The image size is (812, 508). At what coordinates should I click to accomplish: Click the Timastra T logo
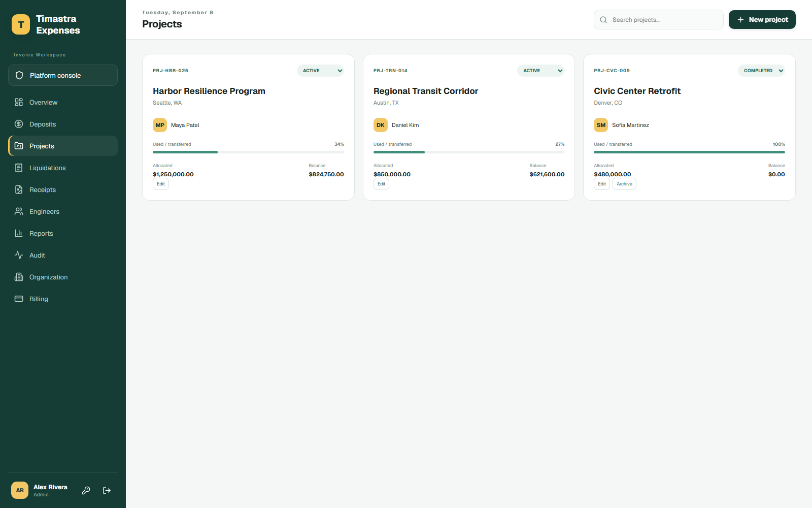pyautogui.click(x=21, y=24)
